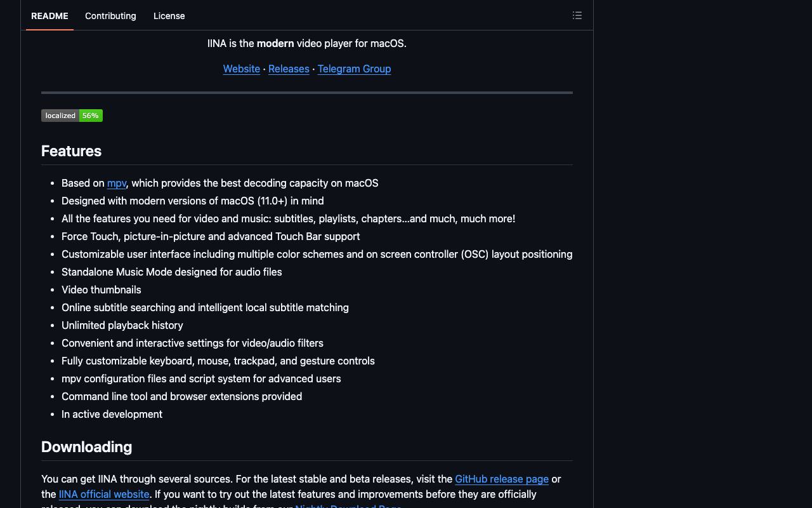Click 'Online subtitle searching' list item
The height and width of the screenshot is (508, 812).
pyautogui.click(x=205, y=307)
